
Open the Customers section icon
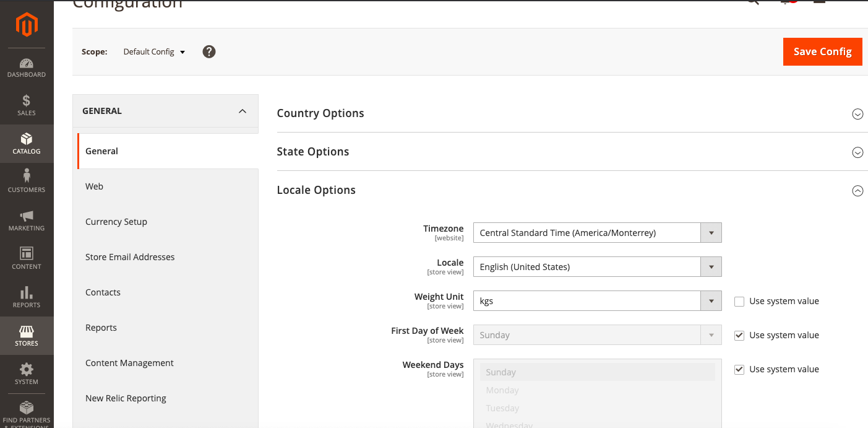pos(27,181)
